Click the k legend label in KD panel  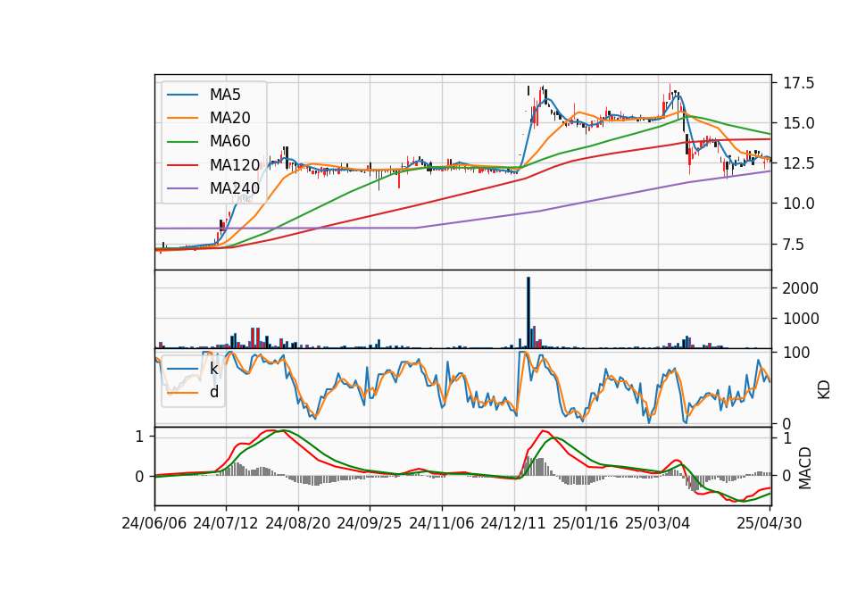pos(213,369)
